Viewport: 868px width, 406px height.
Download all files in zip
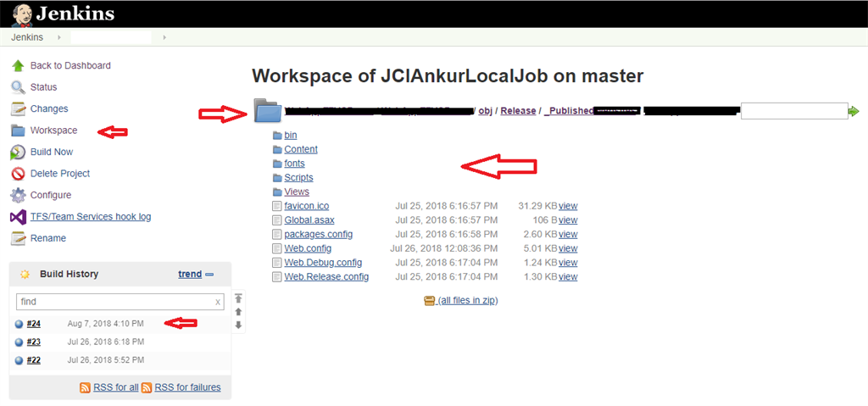(x=468, y=301)
